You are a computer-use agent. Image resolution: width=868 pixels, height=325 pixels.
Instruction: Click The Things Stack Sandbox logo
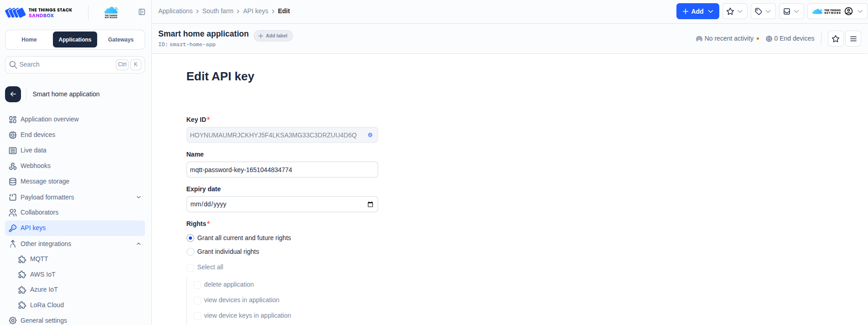point(39,12)
